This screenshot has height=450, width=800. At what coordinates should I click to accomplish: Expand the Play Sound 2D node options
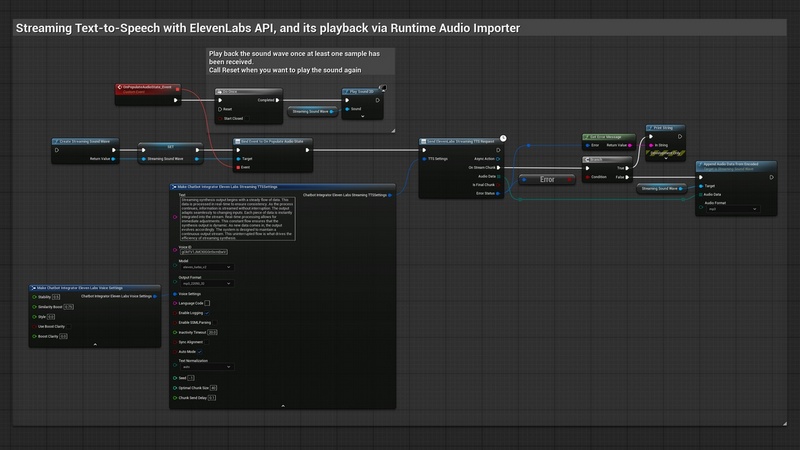(x=363, y=118)
